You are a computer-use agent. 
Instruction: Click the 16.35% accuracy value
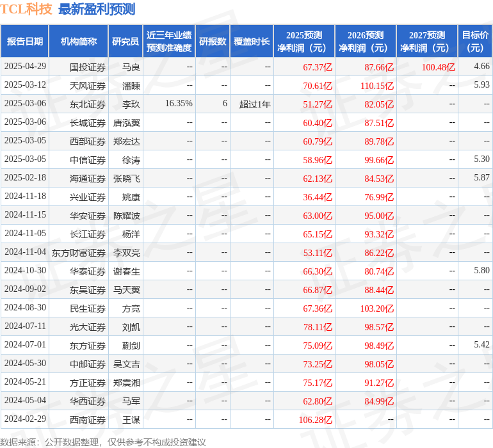coord(179,103)
